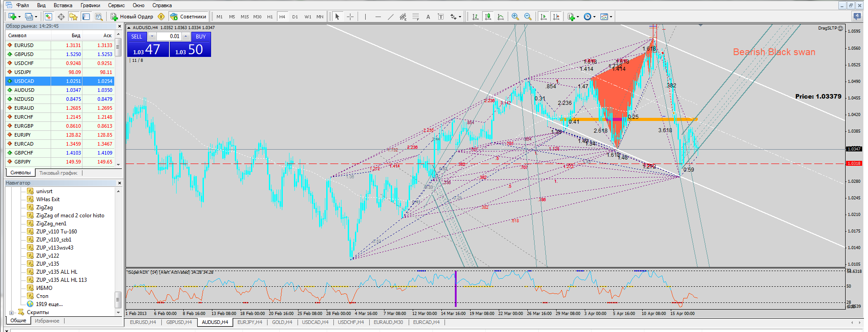Click Navigator panel scrollbar down arrow
Image resolution: width=868 pixels, height=332 pixels.
click(118, 312)
